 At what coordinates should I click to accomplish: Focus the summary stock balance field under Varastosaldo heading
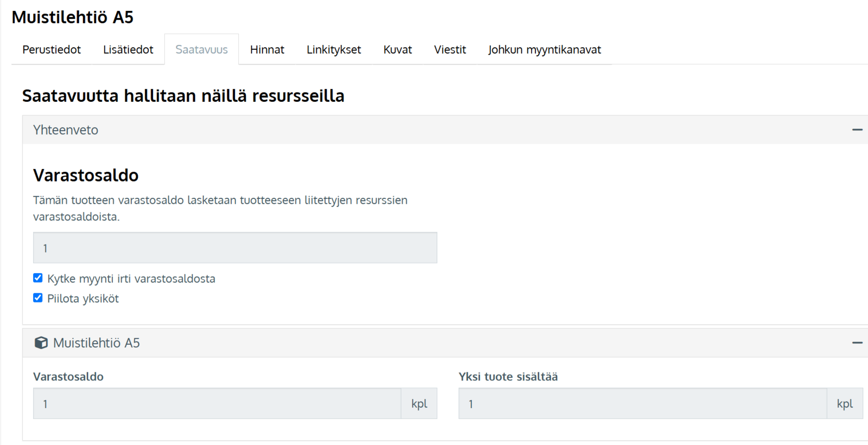pyautogui.click(x=235, y=248)
